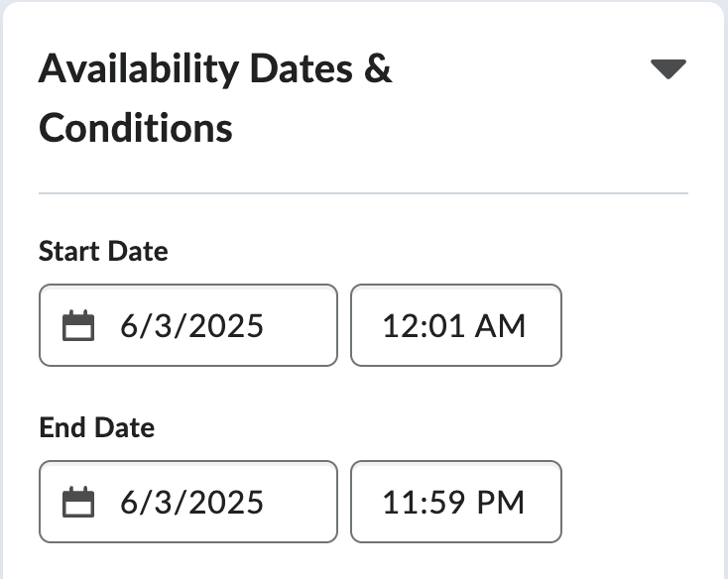Open calendar from the icon beside the end date
The image size is (728, 579).
coord(78,502)
